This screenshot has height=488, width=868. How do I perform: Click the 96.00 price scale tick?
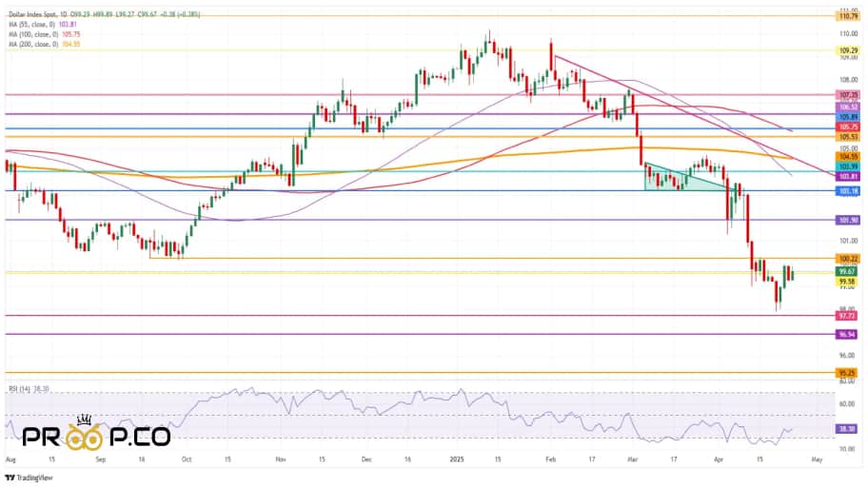[847, 356]
